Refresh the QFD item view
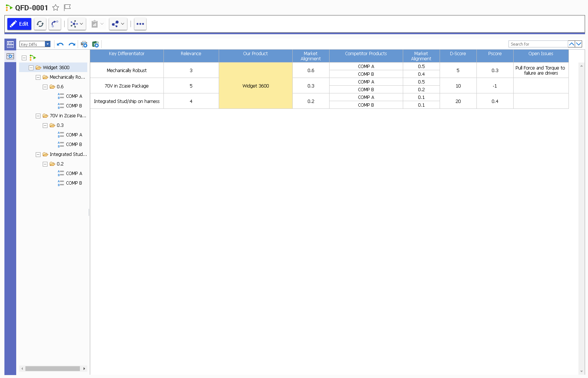This screenshot has width=588, height=378. (40, 24)
